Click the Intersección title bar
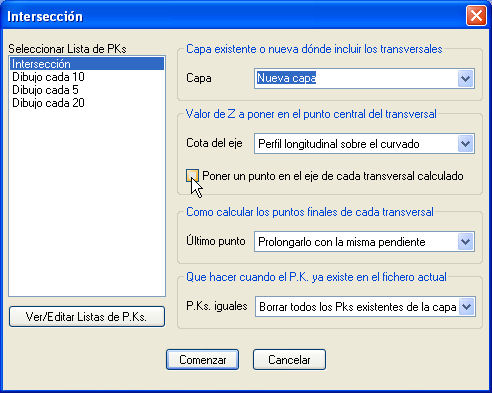The height and width of the screenshot is (393, 492). (233, 16)
